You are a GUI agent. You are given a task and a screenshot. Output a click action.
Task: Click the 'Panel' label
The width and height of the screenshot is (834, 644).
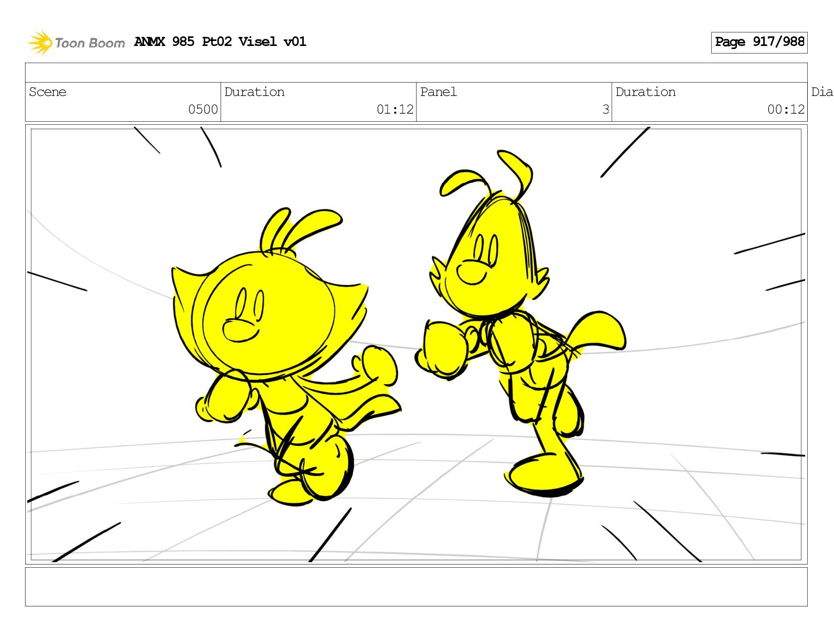click(438, 92)
